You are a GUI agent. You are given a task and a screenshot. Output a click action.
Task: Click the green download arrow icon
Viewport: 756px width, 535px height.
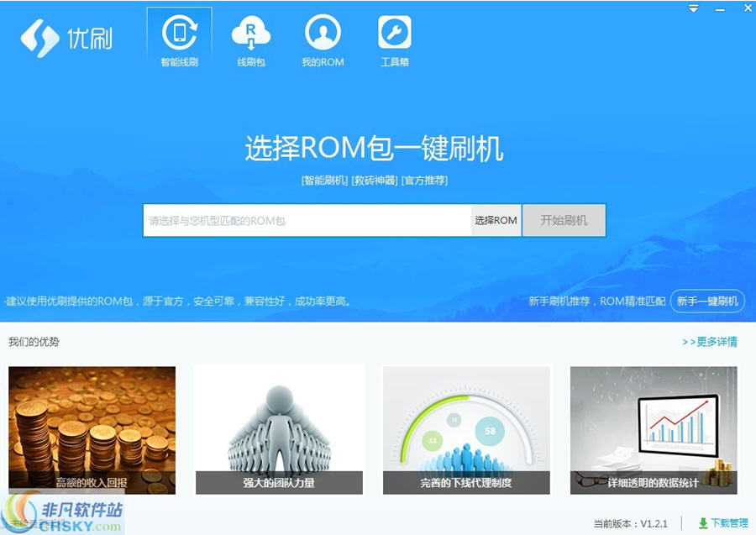point(703,523)
